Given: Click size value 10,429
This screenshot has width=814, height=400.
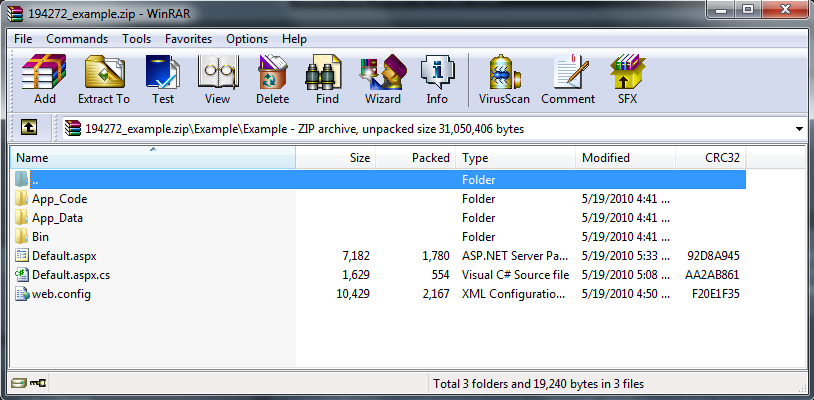Looking at the screenshot, I should (353, 294).
